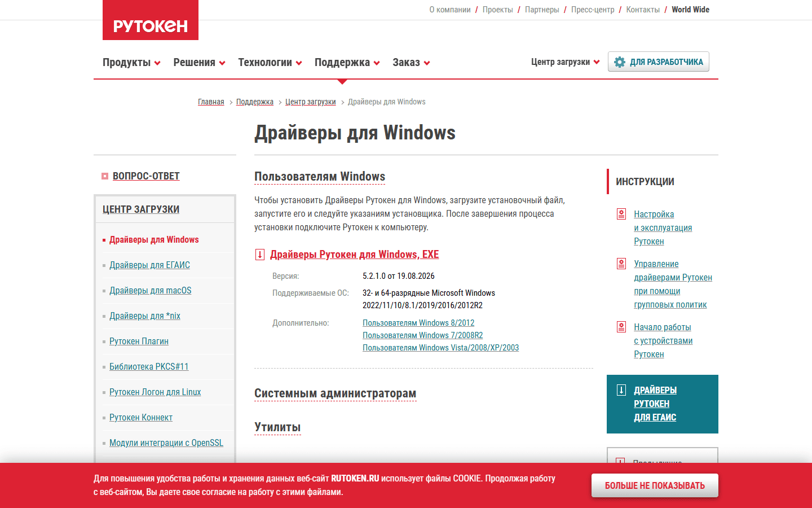Expand the Продукты menu
Image resolution: width=812 pixels, height=508 pixels.
tap(131, 63)
